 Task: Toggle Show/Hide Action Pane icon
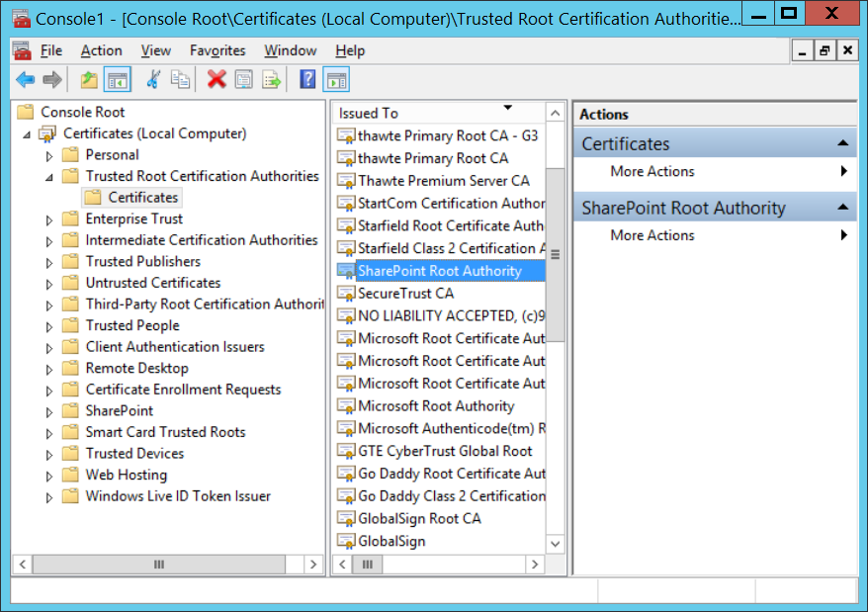[x=336, y=80]
